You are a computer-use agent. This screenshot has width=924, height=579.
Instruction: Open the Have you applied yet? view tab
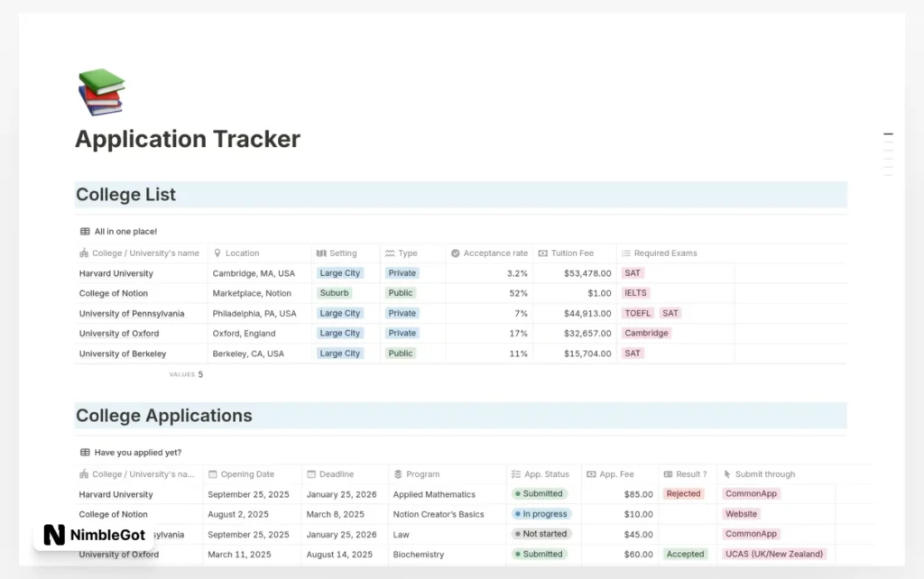tap(131, 453)
